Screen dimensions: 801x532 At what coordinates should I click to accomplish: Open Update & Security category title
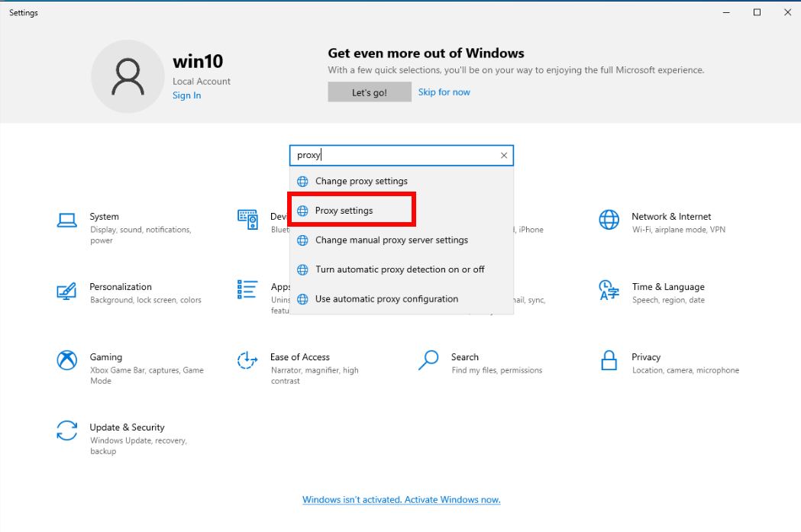coord(128,427)
